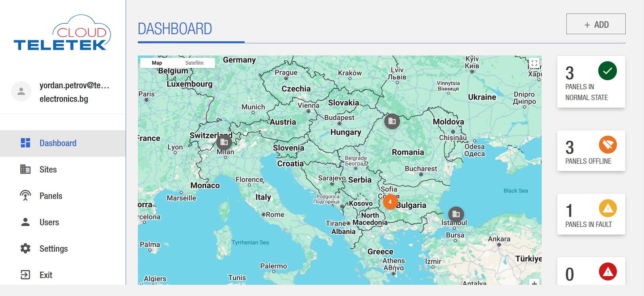
Task: Click the Exit door icon in sidebar
Action: (x=25, y=275)
